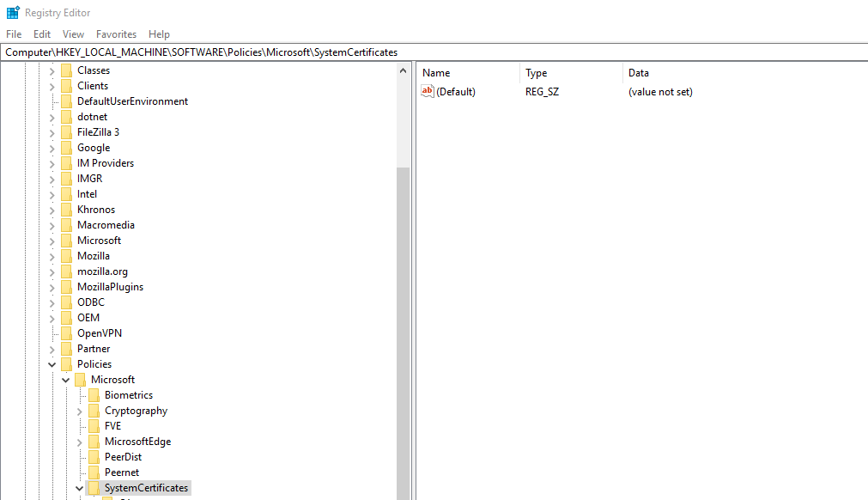The width and height of the screenshot is (868, 500).
Task: Click the Classes folder icon
Action: [66, 70]
